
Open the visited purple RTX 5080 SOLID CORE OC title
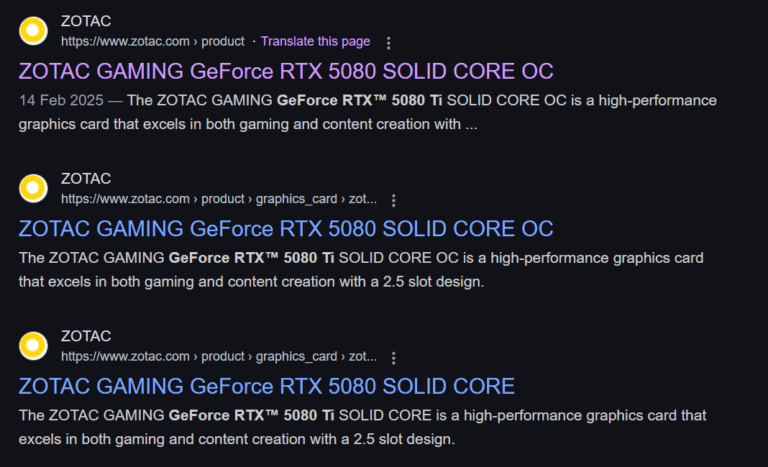point(286,72)
